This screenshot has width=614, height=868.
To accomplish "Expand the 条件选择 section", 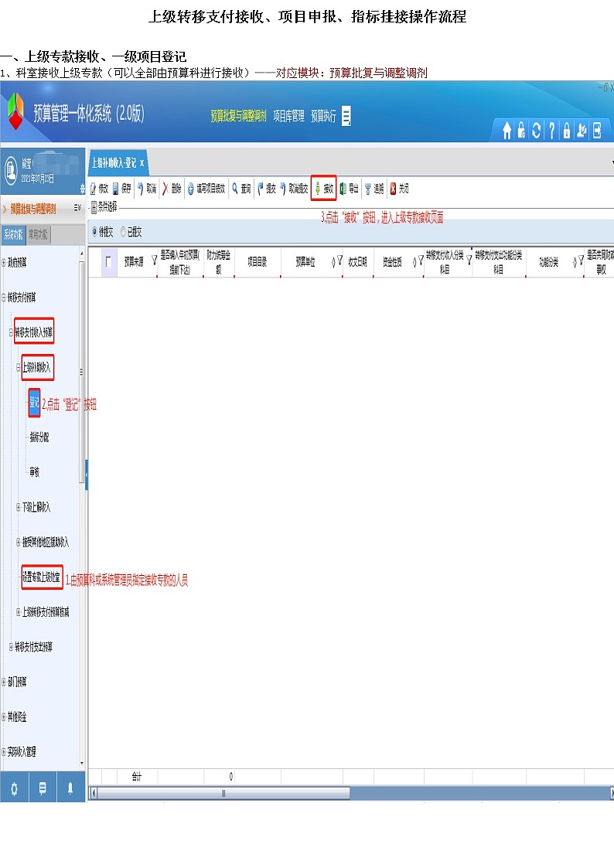I will (x=94, y=208).
